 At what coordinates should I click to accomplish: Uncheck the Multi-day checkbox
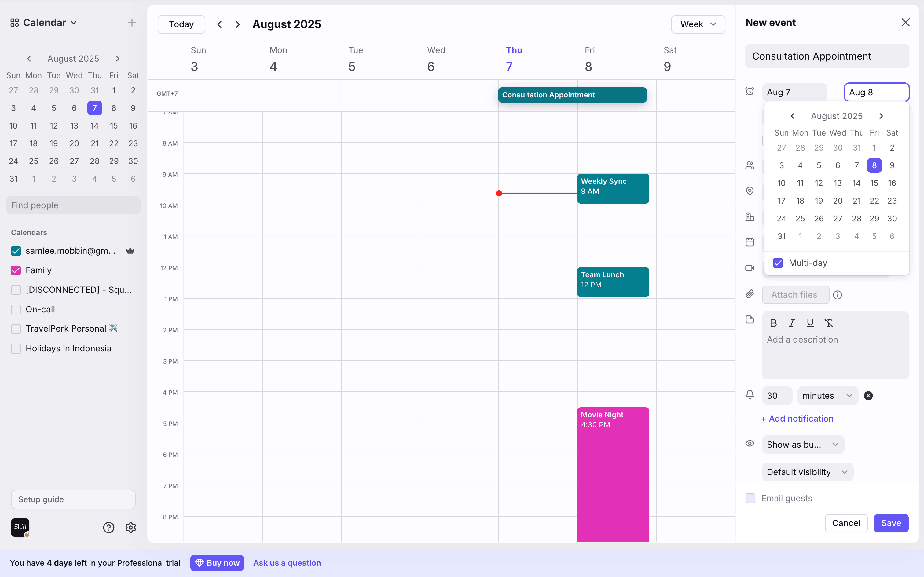[x=778, y=263]
